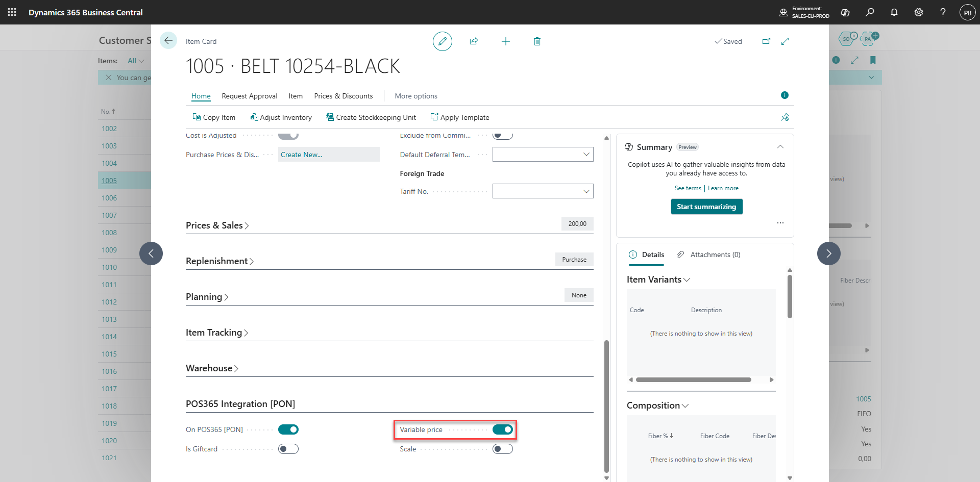This screenshot has height=482, width=980.
Task: Click the pin action bar icon
Action: (785, 117)
